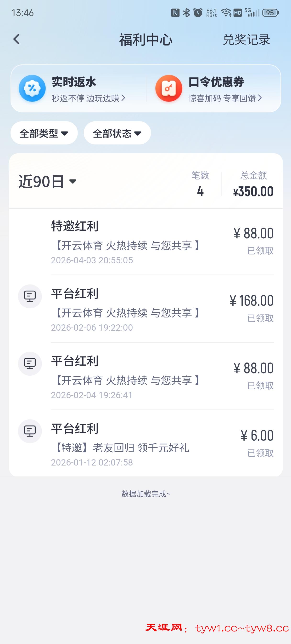Screen dimensions: 291x644
Task: Tap the NFC status bar icon
Action: click(175, 12)
